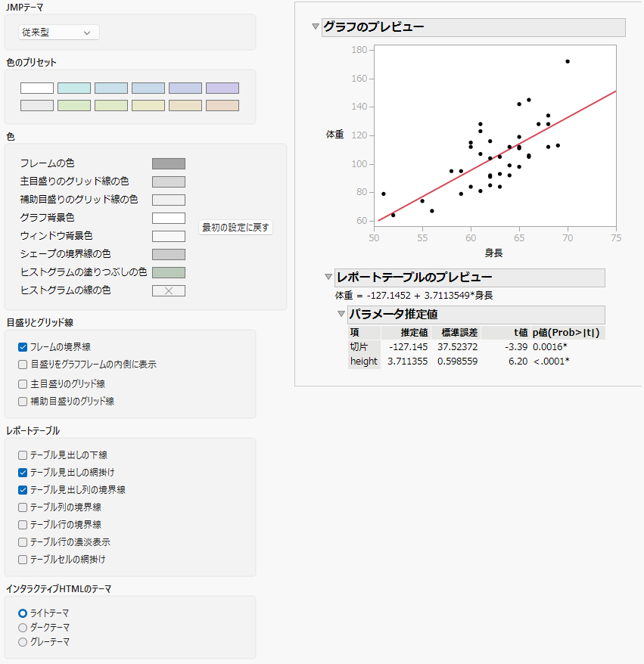Viewport: 644px width, 664px height.
Task: Turn on テーブルセルの網掛け
Action: click(23, 560)
